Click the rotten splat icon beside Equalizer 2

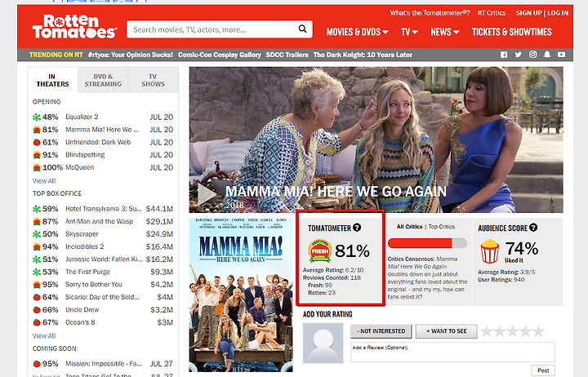(x=37, y=117)
